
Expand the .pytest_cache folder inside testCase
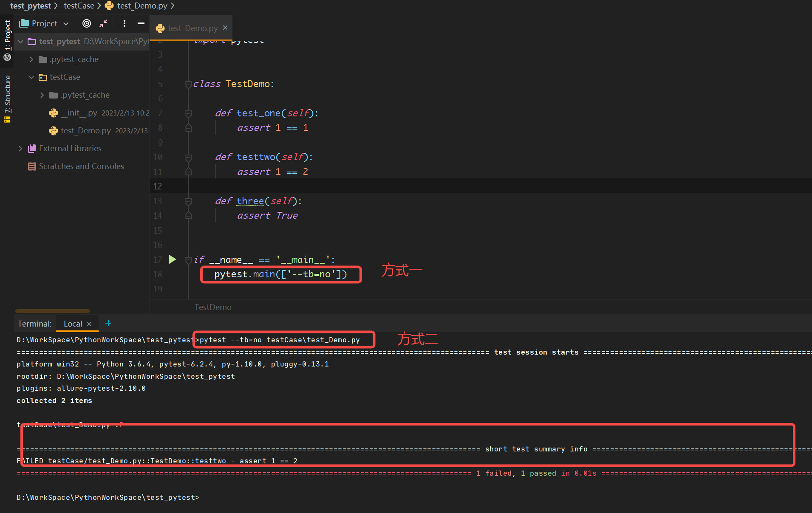(x=42, y=95)
